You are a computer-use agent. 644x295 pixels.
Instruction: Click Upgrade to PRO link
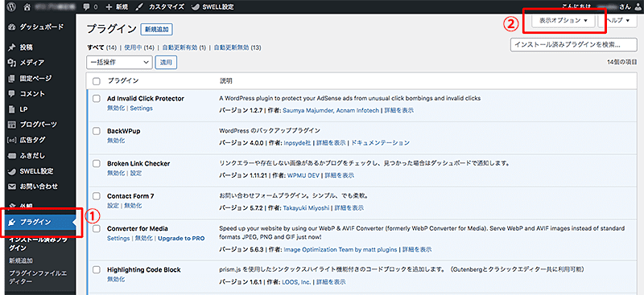(181, 238)
